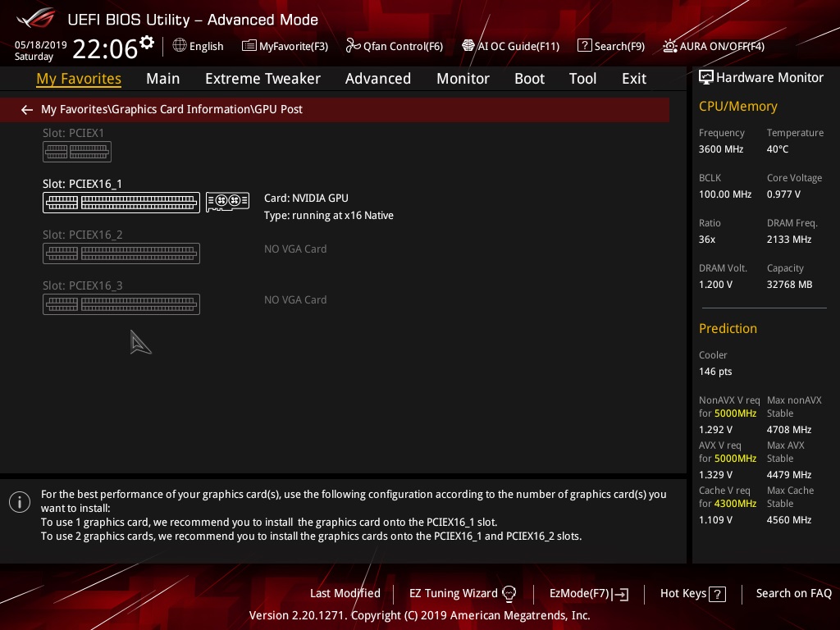
Task: Click the MyFavorite list icon
Action: [249, 46]
